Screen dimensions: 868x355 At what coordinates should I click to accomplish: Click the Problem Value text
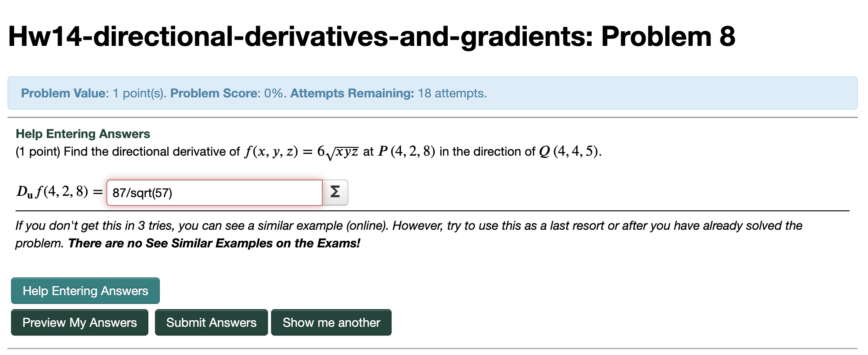(x=62, y=93)
